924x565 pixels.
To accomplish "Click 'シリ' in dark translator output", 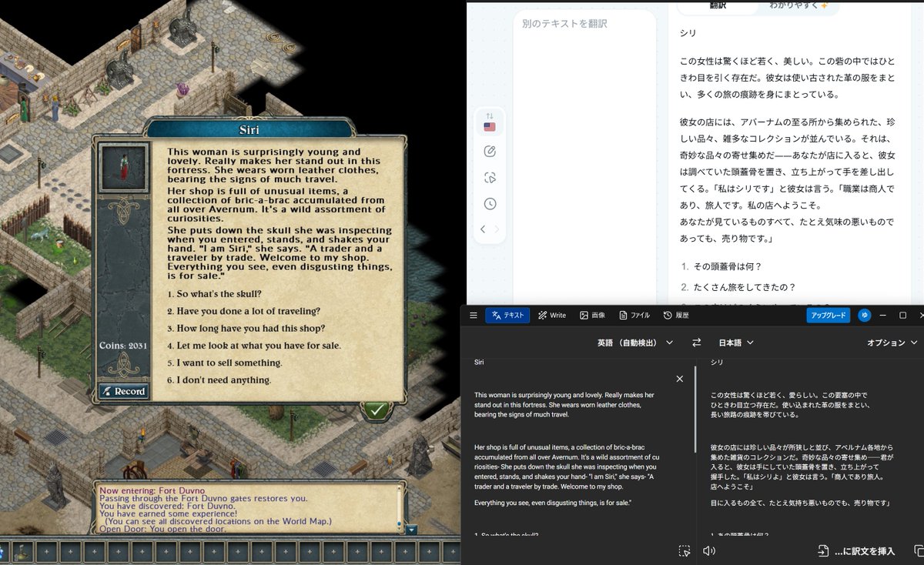I will pyautogui.click(x=716, y=362).
